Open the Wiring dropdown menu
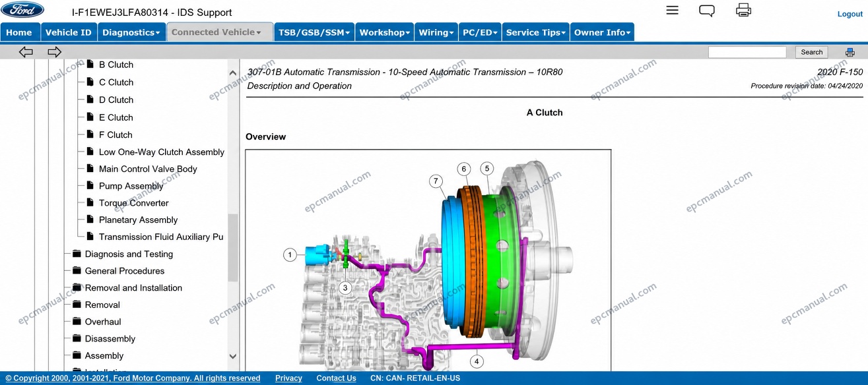 (x=436, y=32)
